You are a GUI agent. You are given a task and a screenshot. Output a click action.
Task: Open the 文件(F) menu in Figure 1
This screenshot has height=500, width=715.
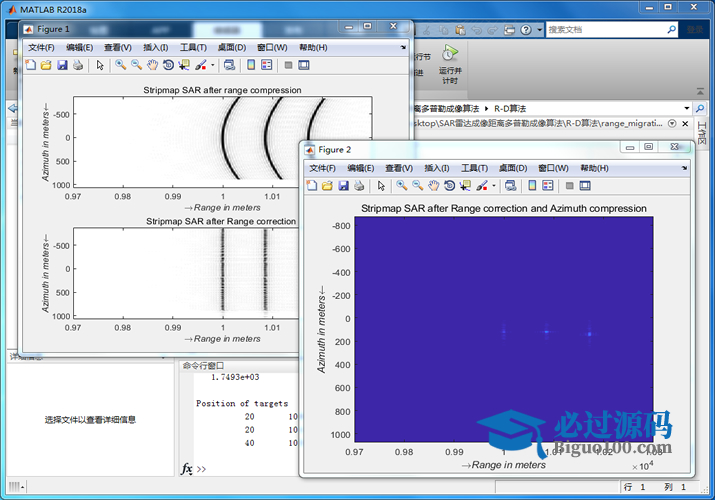[43, 47]
